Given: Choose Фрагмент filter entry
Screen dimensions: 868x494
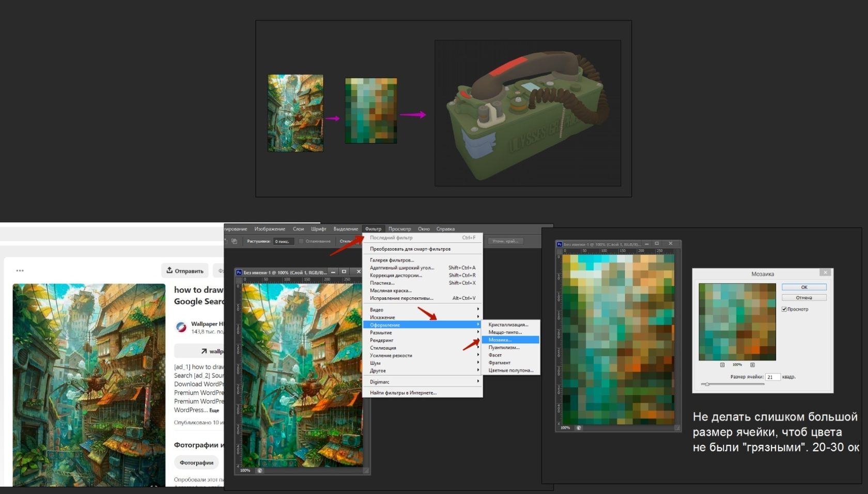Looking at the screenshot, I should (510, 363).
